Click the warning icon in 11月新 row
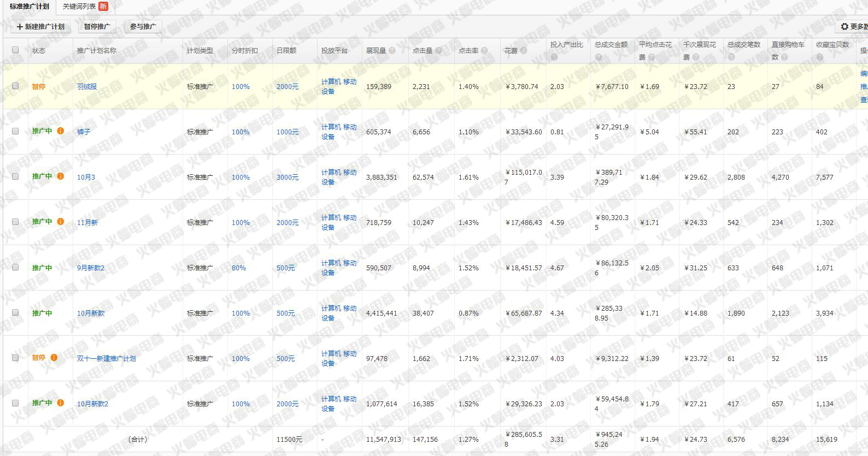 (61, 222)
